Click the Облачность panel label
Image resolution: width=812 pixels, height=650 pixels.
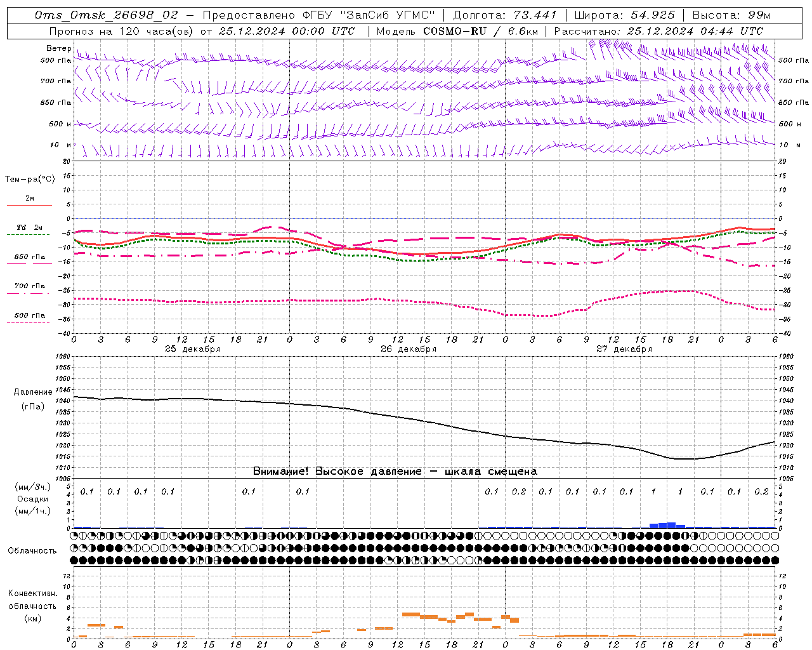[32, 550]
